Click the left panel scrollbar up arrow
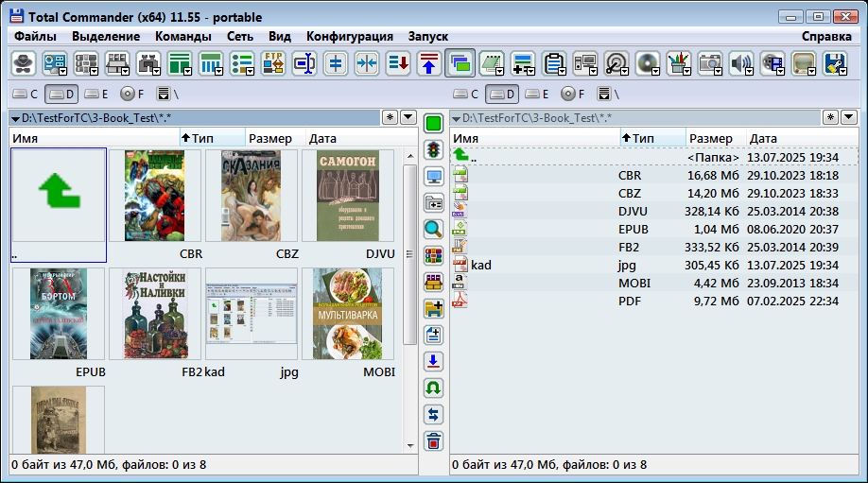868x483 pixels. [410, 157]
